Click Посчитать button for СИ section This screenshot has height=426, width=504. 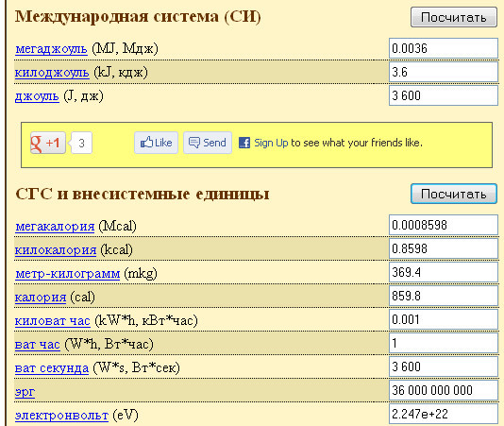454,17
